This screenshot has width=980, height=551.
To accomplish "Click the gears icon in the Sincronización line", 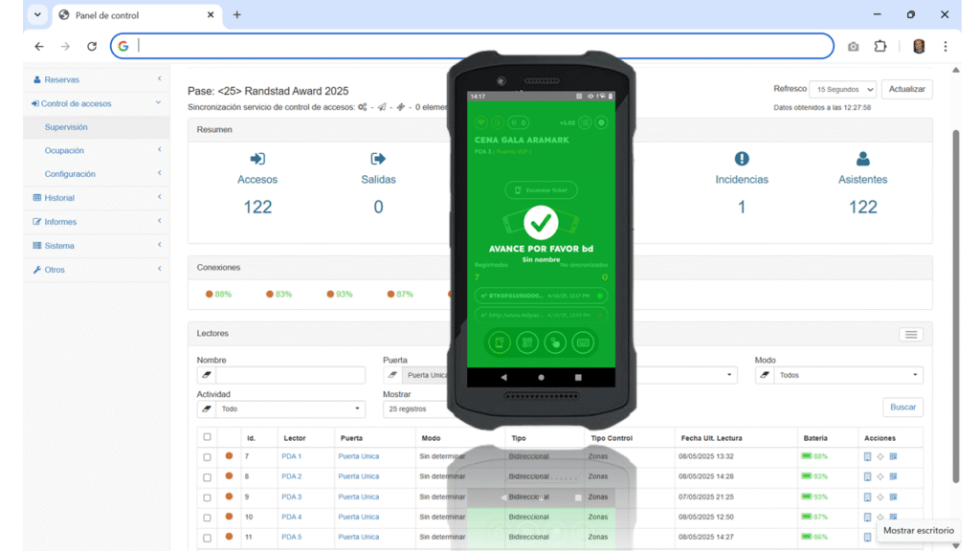I will point(363,107).
